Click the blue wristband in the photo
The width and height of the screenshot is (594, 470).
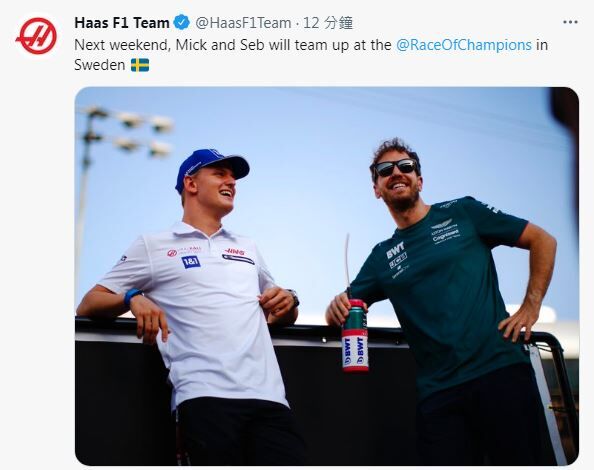132,296
